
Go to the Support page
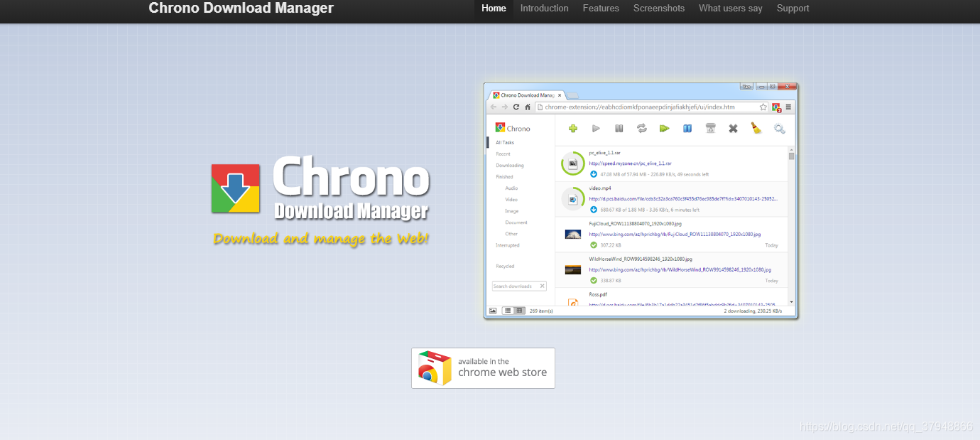[x=793, y=9]
